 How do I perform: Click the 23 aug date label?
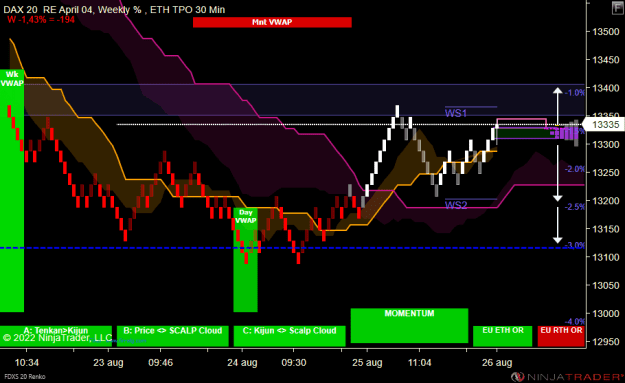pos(108,363)
